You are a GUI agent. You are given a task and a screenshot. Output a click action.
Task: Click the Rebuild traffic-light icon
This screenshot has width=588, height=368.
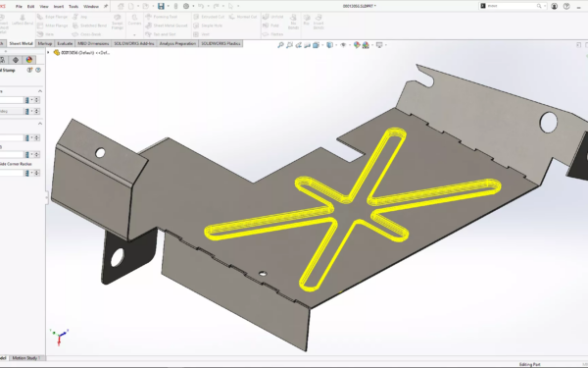coord(175,6)
